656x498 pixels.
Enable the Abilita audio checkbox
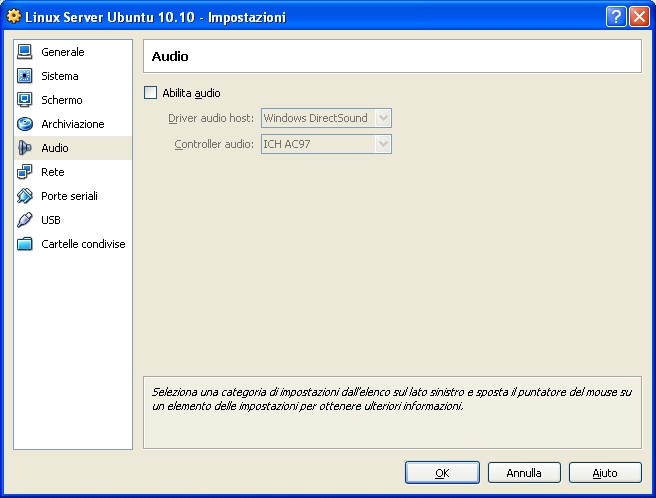[151, 93]
